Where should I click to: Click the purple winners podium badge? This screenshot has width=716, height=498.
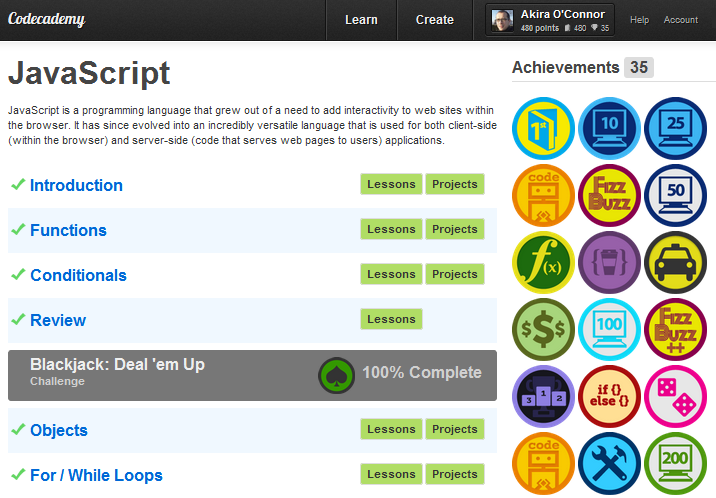(543, 396)
